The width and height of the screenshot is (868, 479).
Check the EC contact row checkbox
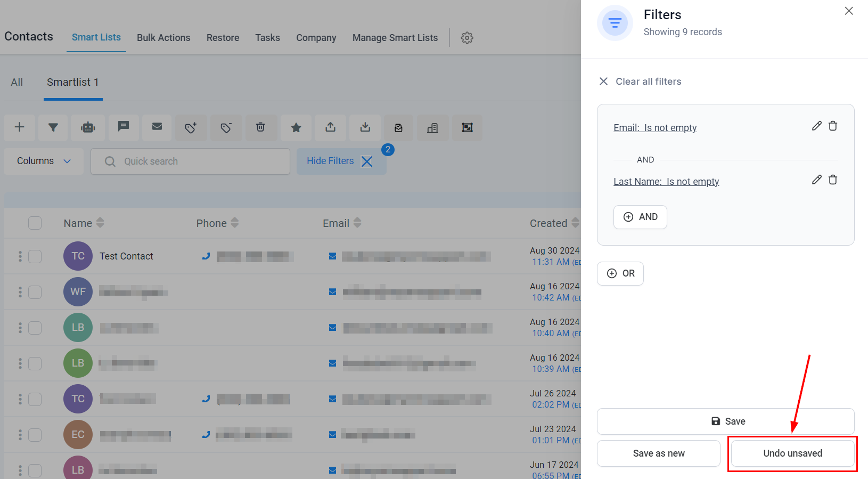point(35,435)
